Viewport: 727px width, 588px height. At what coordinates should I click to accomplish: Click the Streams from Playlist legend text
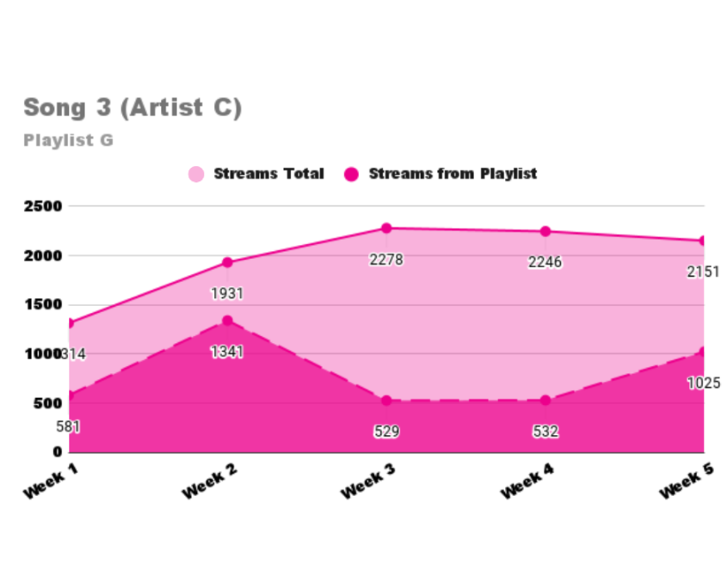point(453,174)
